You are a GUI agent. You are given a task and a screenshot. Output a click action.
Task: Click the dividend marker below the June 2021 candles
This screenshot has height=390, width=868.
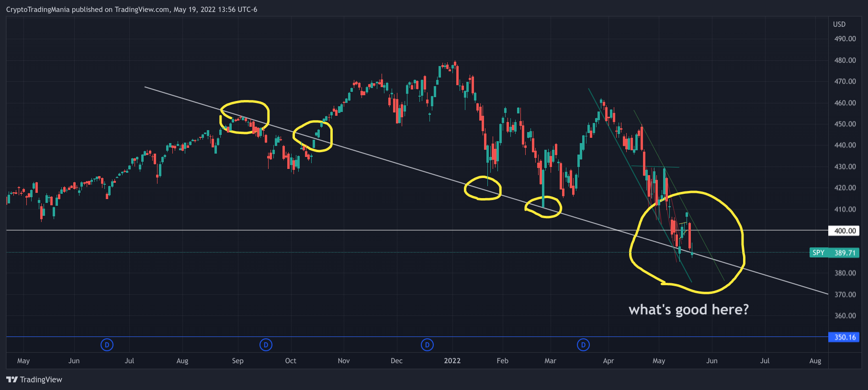[107, 345]
